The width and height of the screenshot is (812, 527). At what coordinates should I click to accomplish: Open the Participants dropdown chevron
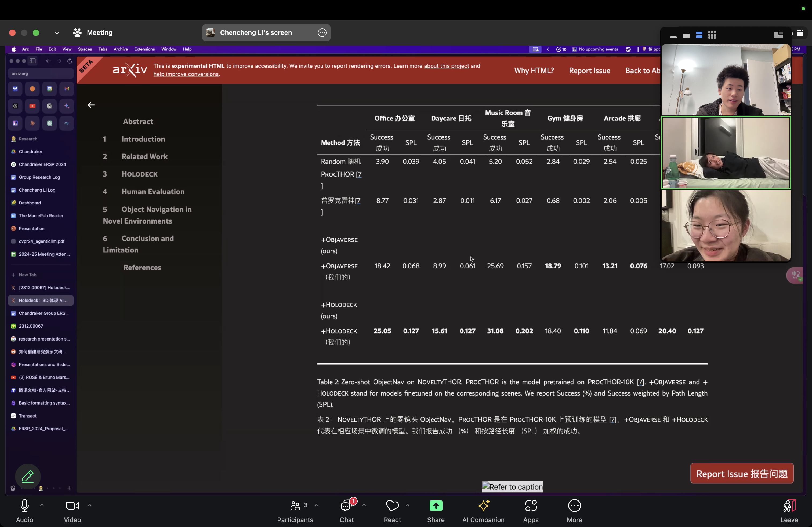click(317, 506)
